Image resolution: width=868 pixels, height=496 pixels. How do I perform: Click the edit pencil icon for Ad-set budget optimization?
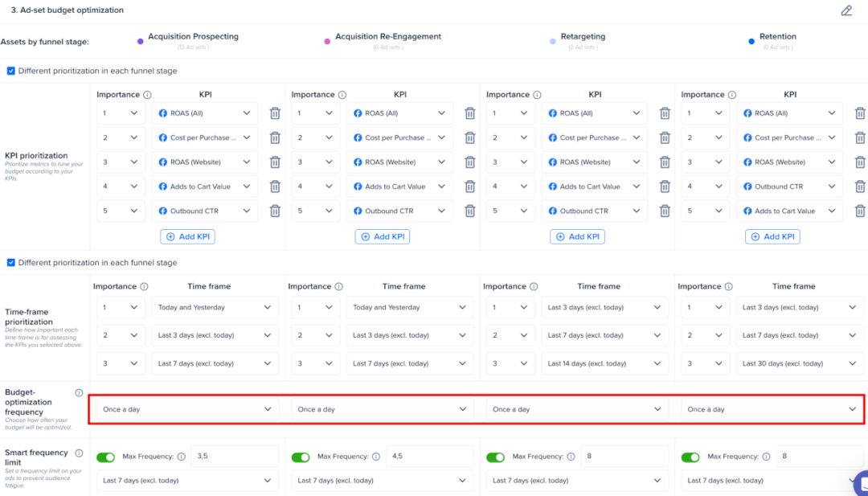[846, 10]
